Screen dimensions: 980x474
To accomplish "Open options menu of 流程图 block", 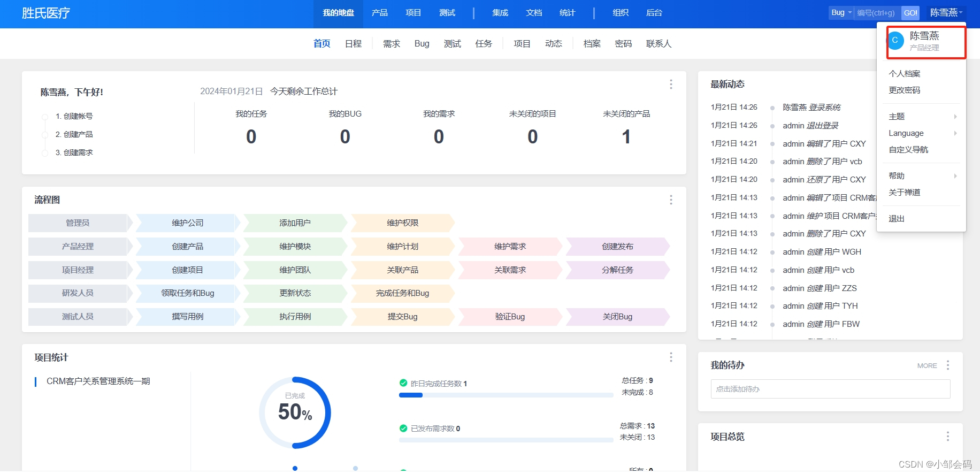I will click(671, 200).
